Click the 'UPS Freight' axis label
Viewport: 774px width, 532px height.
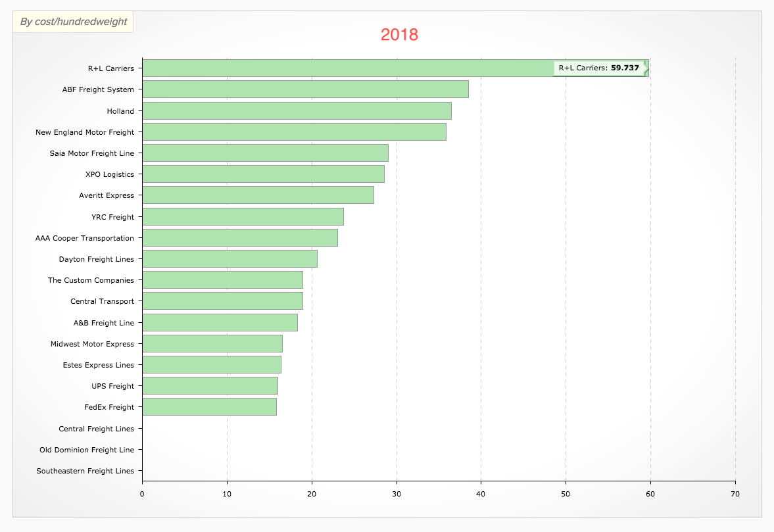tap(112, 387)
